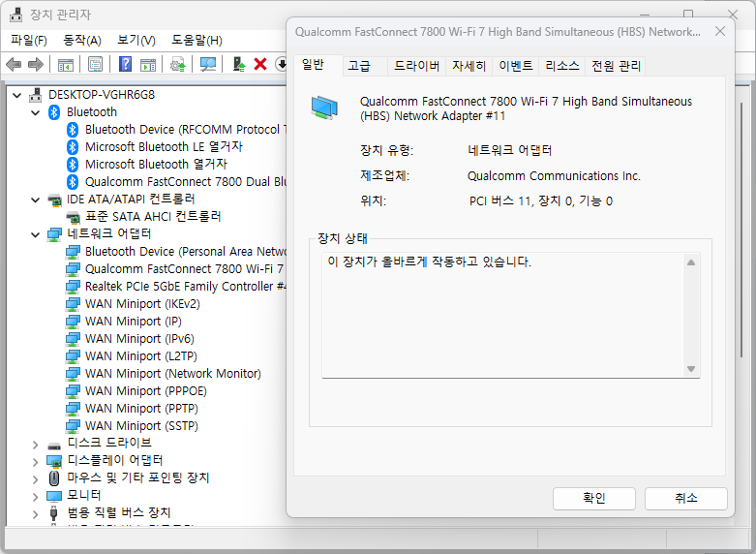756x554 pixels.
Task: Click the 취소 button
Action: pyautogui.click(x=685, y=498)
